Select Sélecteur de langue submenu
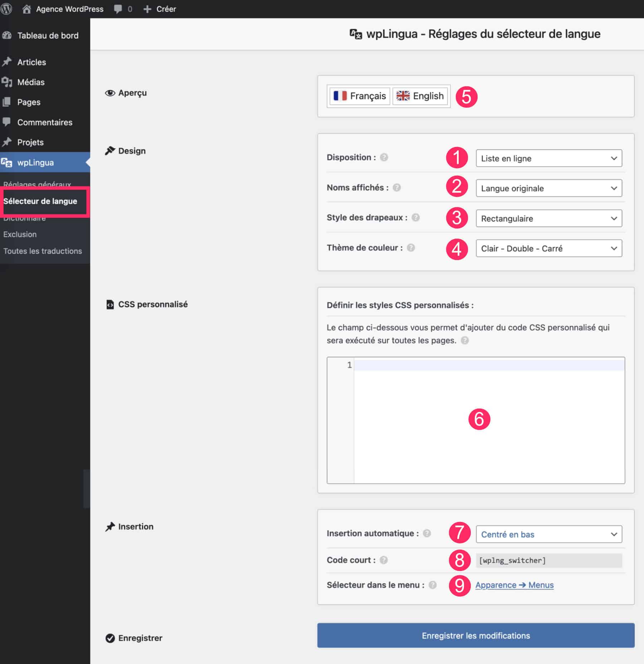This screenshot has height=664, width=644. (x=40, y=201)
